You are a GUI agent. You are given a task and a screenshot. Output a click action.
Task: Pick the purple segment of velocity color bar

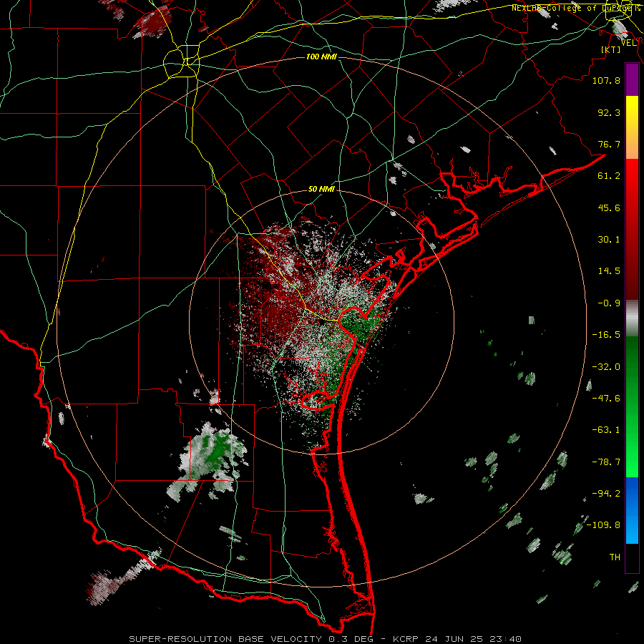[x=632, y=79]
